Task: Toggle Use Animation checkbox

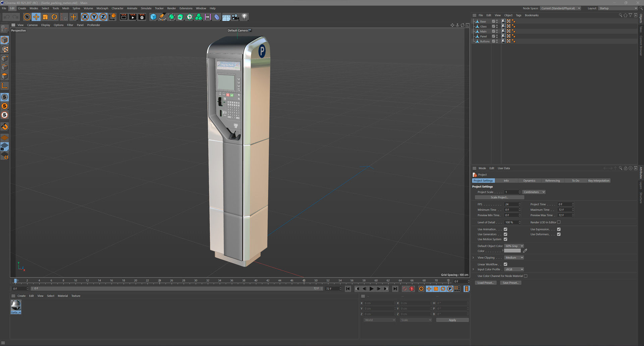Action: (505, 230)
